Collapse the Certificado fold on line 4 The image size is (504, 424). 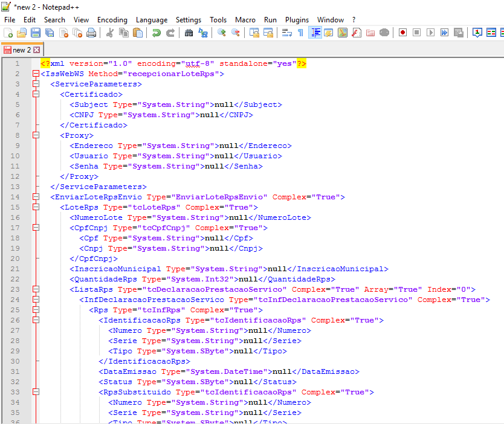pos(36,94)
